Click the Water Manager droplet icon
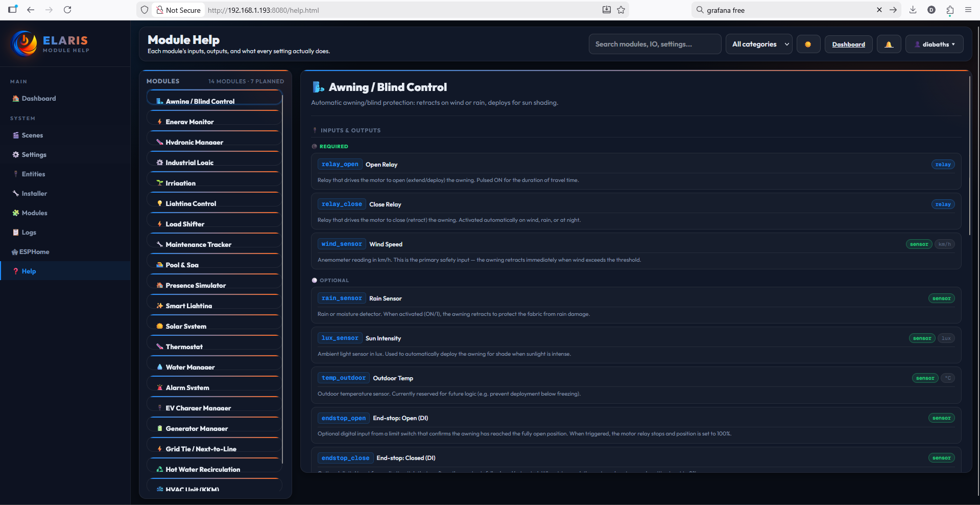The width and height of the screenshot is (980, 505). (160, 367)
